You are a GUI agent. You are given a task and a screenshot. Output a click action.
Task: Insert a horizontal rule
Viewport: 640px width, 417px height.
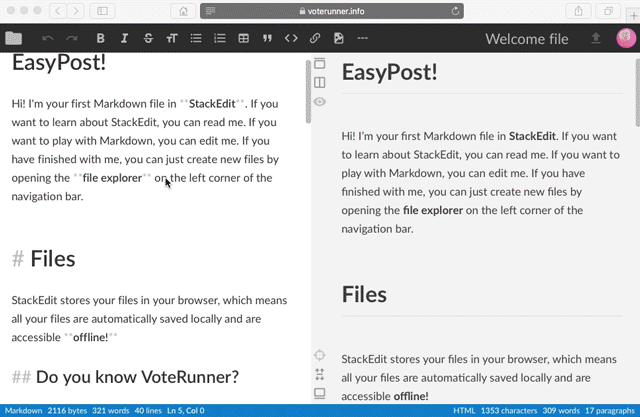coord(362,38)
